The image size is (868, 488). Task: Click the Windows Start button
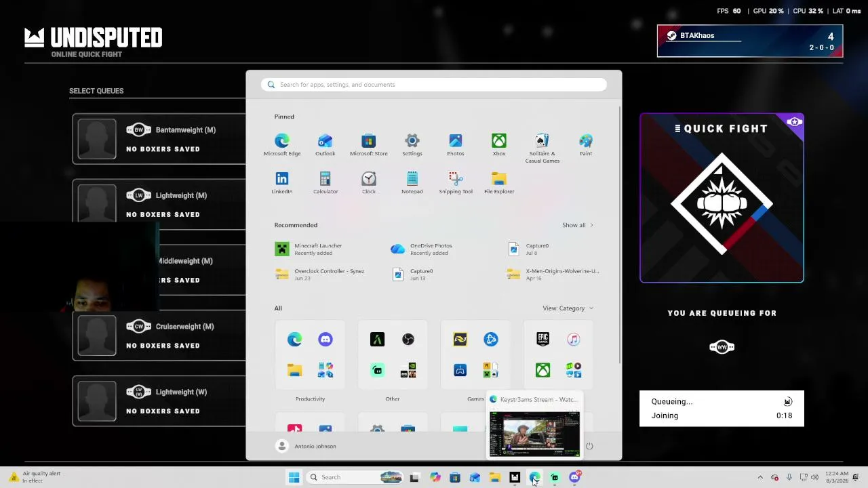pos(294,477)
